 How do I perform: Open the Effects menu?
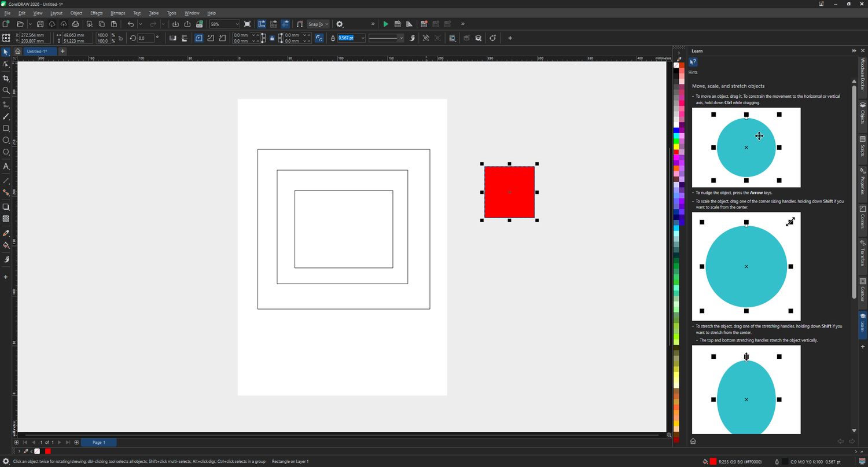(96, 13)
